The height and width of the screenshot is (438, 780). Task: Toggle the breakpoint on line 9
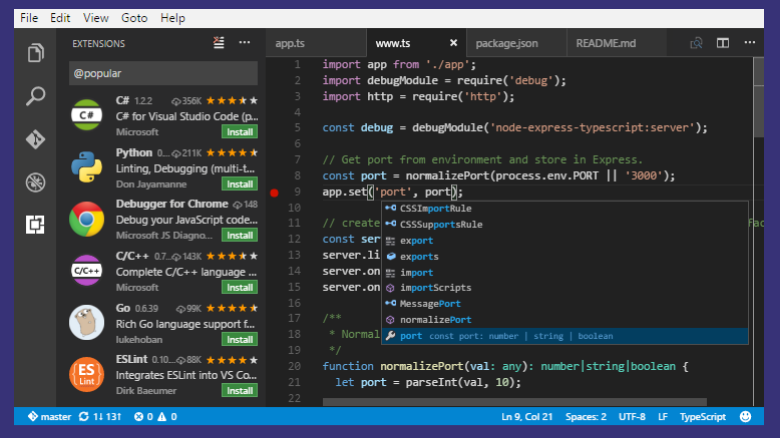[274, 193]
